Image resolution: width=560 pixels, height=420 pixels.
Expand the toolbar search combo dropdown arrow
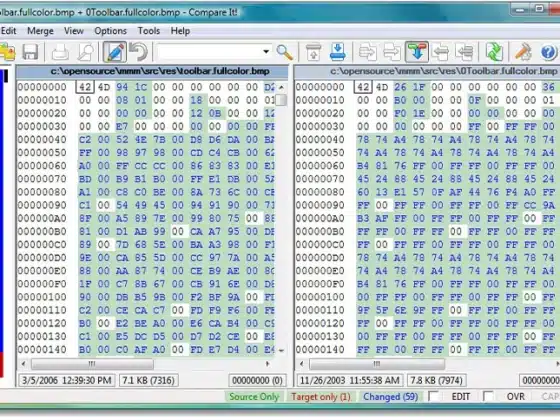click(266, 52)
